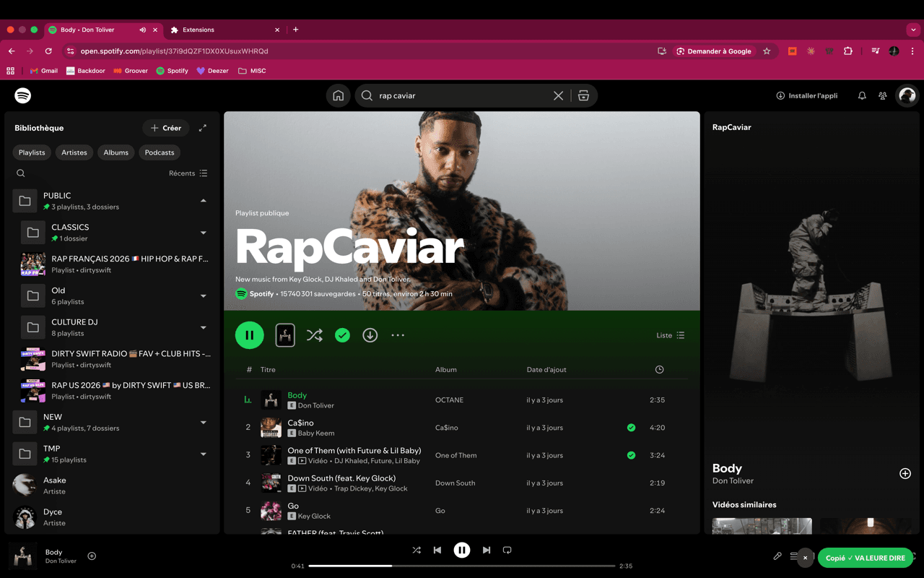This screenshot has height=578, width=924.
Task: Sort by Titre column header
Action: pos(268,369)
